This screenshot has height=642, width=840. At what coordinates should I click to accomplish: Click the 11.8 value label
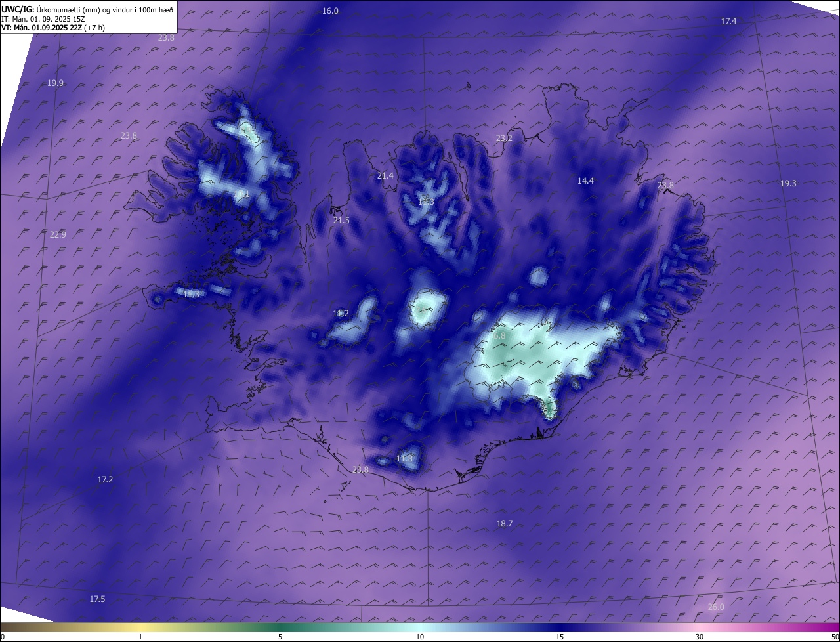click(x=405, y=459)
